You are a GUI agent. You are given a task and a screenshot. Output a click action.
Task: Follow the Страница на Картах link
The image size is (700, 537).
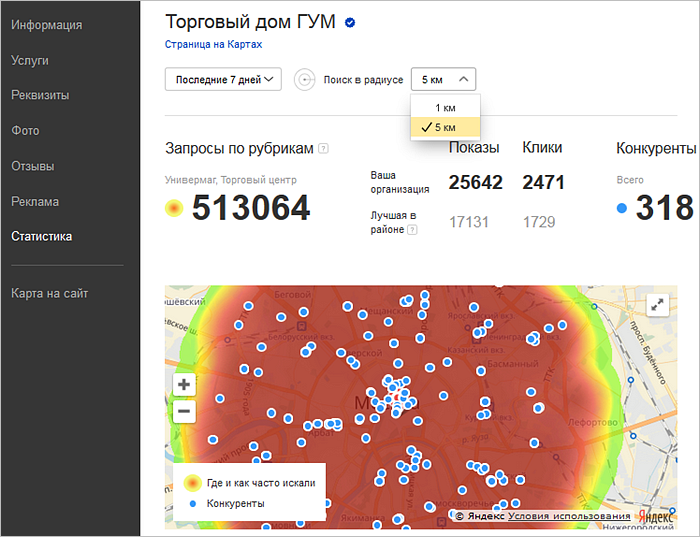coord(213,44)
